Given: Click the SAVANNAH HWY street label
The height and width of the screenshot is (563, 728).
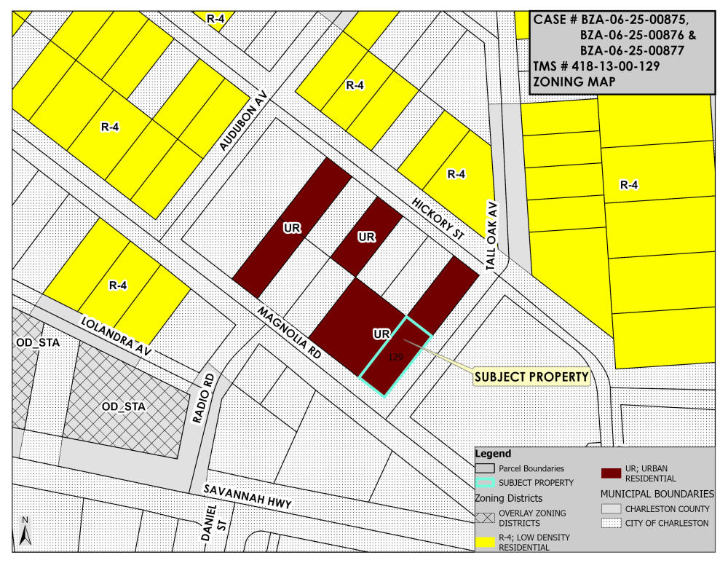Looking at the screenshot, I should (248, 497).
